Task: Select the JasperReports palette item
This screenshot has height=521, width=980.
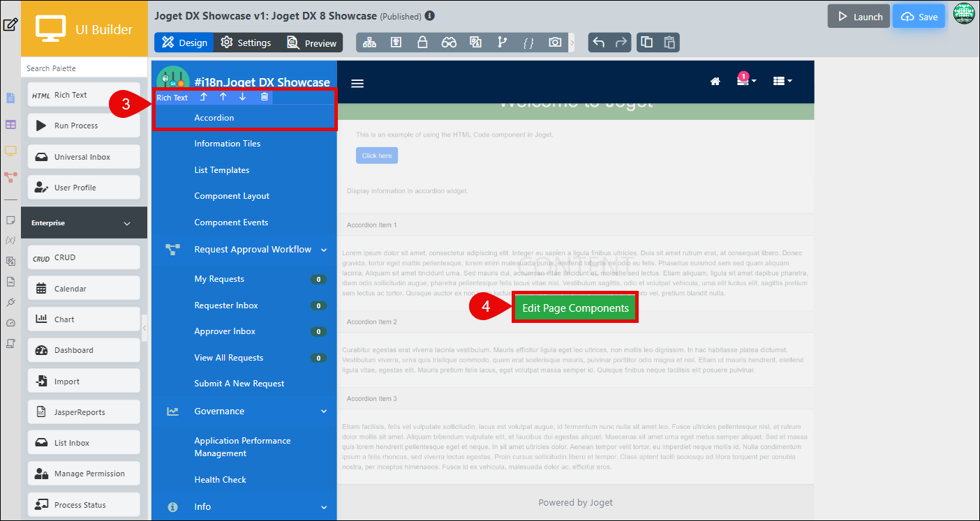Action: (84, 412)
